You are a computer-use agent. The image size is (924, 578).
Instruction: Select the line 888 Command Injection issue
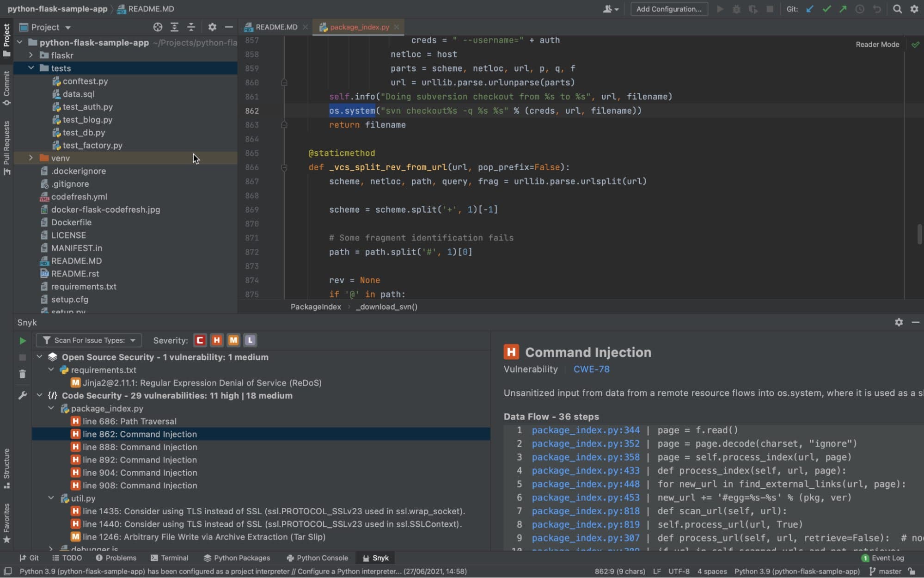(x=140, y=447)
